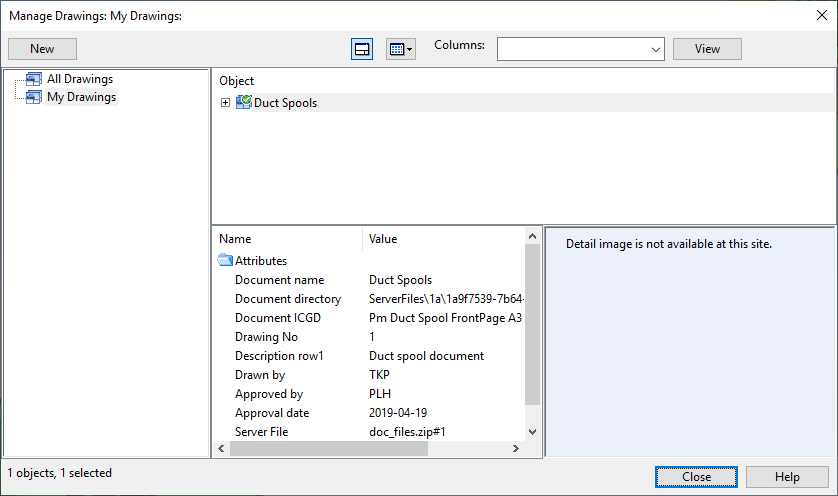Click the Duct spool document value

[426, 356]
